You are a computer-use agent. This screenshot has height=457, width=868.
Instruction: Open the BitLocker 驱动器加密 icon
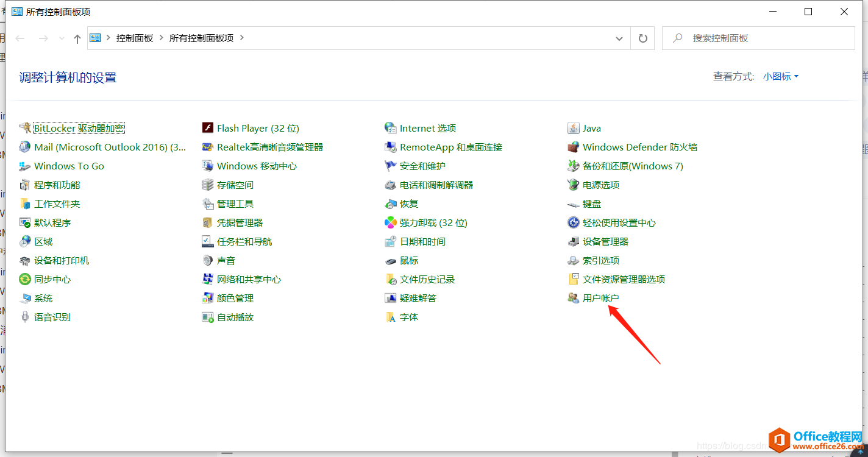click(25, 128)
